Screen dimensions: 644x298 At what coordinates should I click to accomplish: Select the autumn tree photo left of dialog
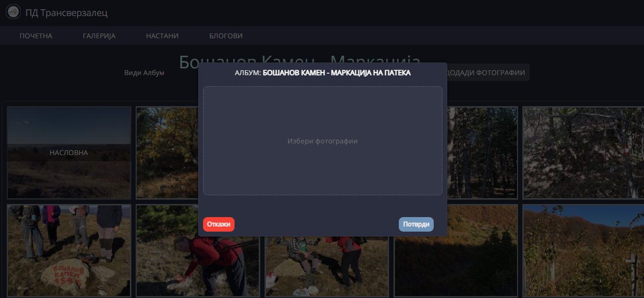(167, 153)
